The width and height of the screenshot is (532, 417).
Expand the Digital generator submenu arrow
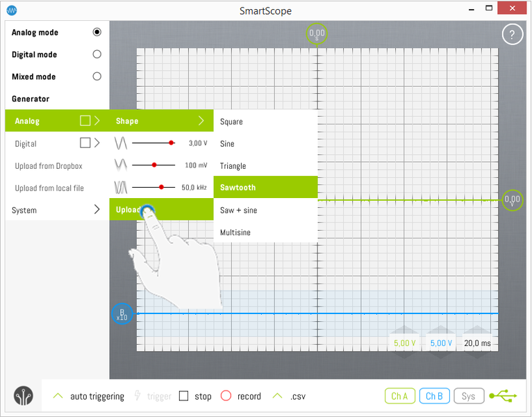pyautogui.click(x=97, y=143)
